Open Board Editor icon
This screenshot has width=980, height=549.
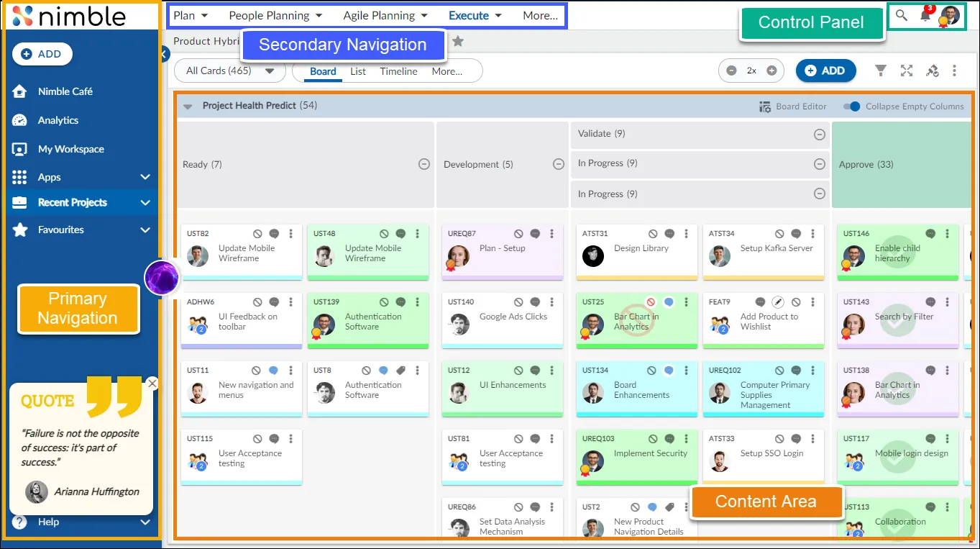coord(765,106)
